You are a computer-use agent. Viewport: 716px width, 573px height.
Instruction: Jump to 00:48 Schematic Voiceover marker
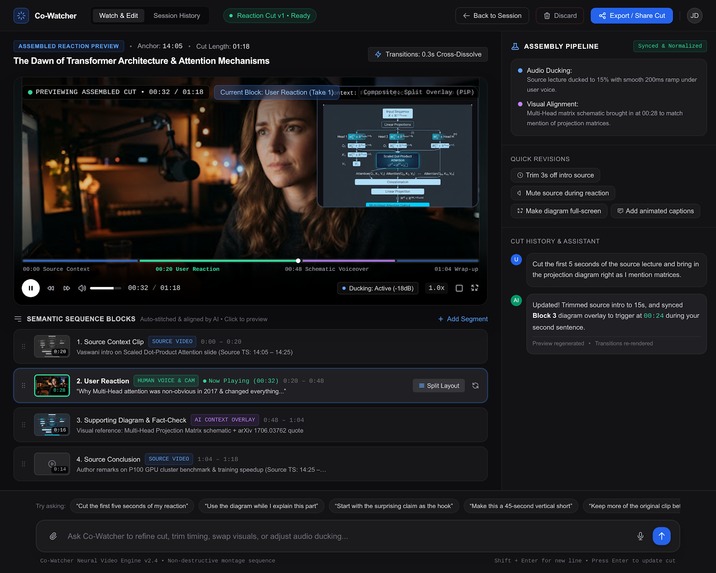(x=326, y=269)
